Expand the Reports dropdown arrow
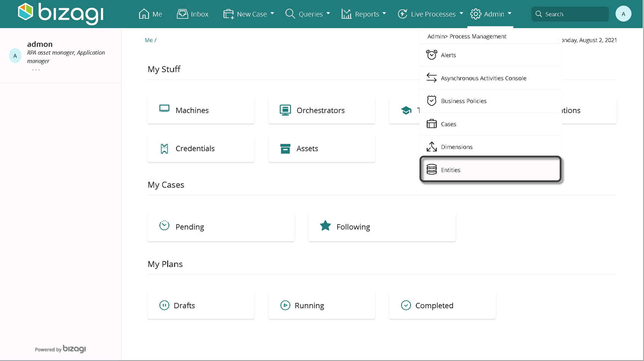Viewport: 644px width, 361px height. tap(384, 14)
